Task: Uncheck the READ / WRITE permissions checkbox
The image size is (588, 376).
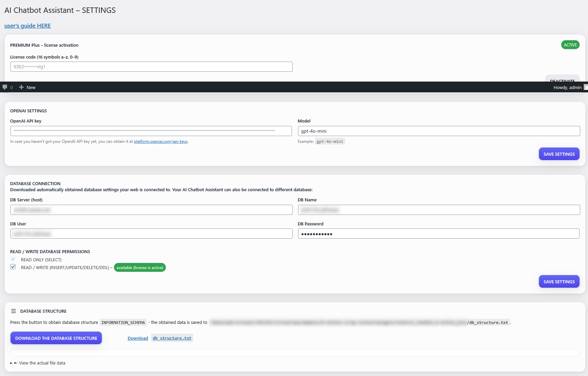Action: coord(13,267)
